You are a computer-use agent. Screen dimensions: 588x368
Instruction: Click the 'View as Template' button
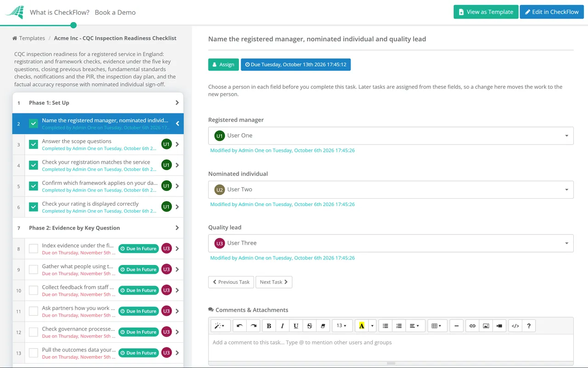pyautogui.click(x=486, y=12)
